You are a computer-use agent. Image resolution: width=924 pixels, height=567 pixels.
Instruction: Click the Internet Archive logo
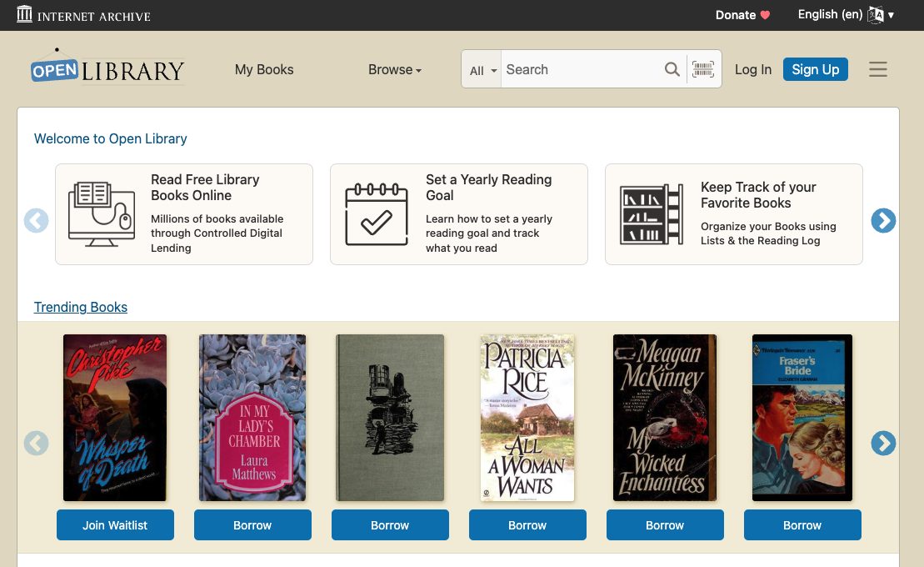[x=83, y=14]
